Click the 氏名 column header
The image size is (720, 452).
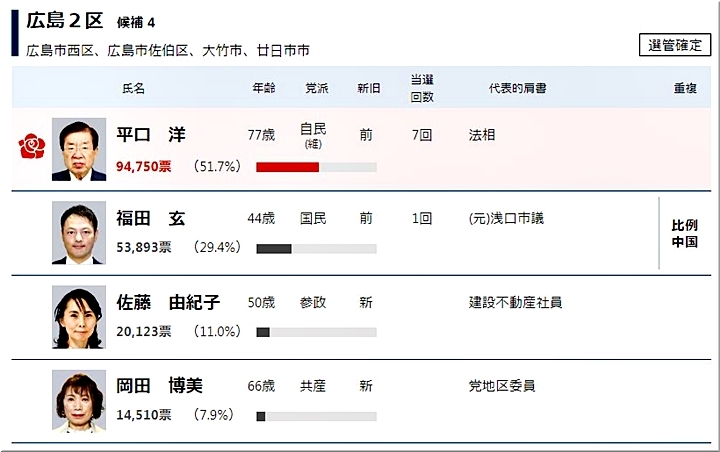point(132,88)
